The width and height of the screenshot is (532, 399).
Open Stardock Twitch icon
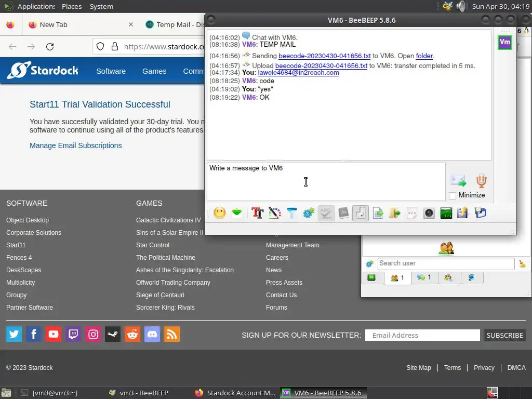73,334
